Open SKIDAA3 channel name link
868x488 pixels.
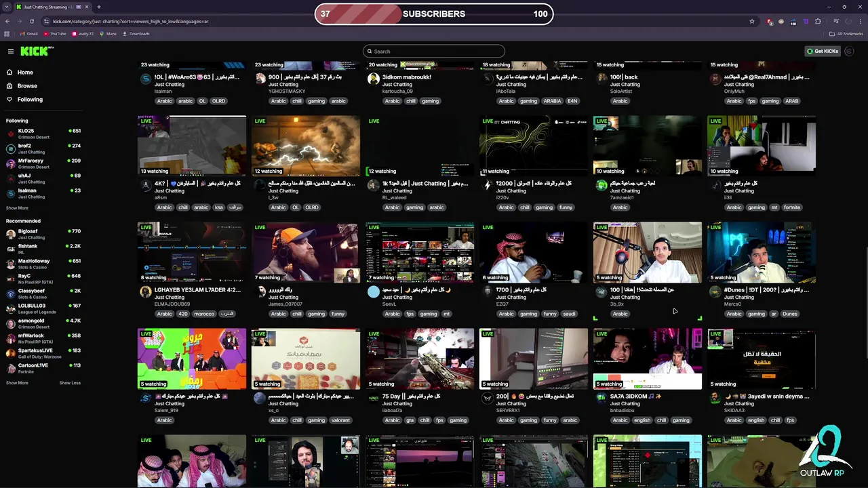click(734, 410)
